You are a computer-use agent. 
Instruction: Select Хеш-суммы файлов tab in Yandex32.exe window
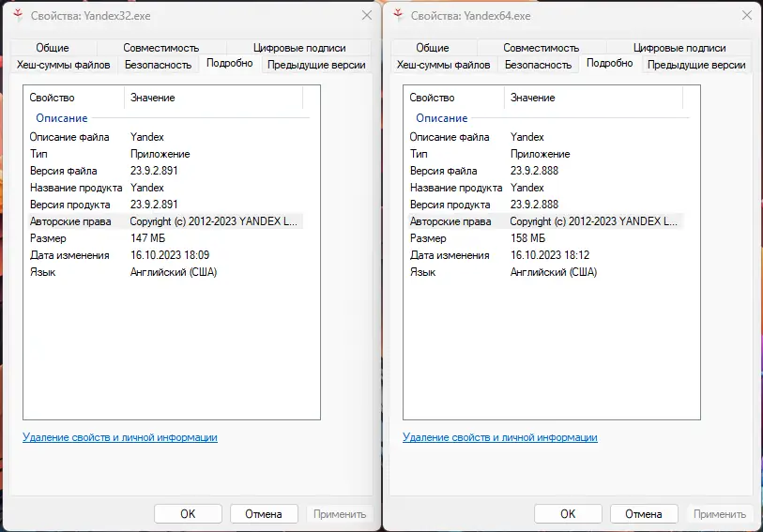(x=64, y=65)
